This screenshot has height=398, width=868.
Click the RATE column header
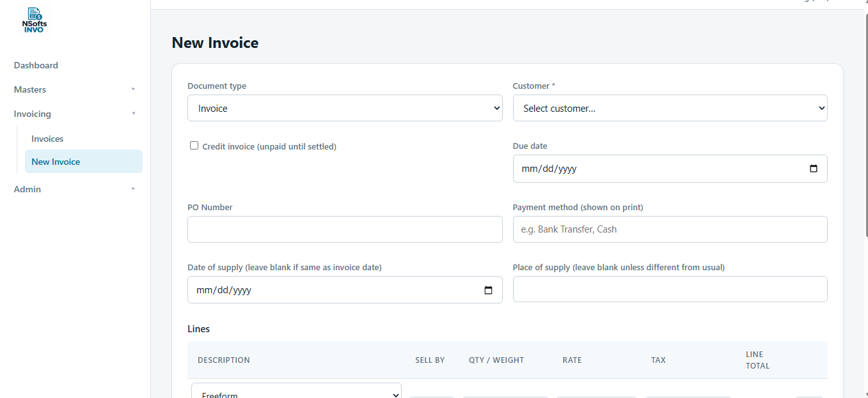(x=572, y=360)
